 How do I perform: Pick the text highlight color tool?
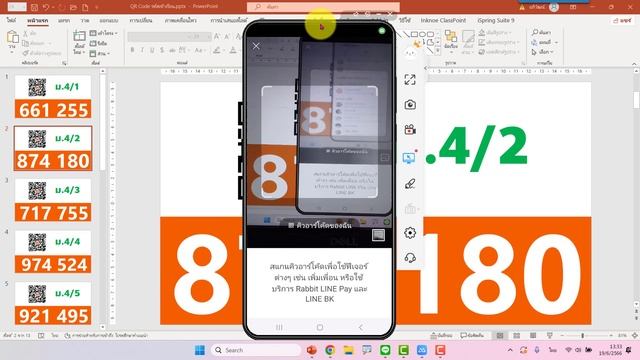click(217, 50)
